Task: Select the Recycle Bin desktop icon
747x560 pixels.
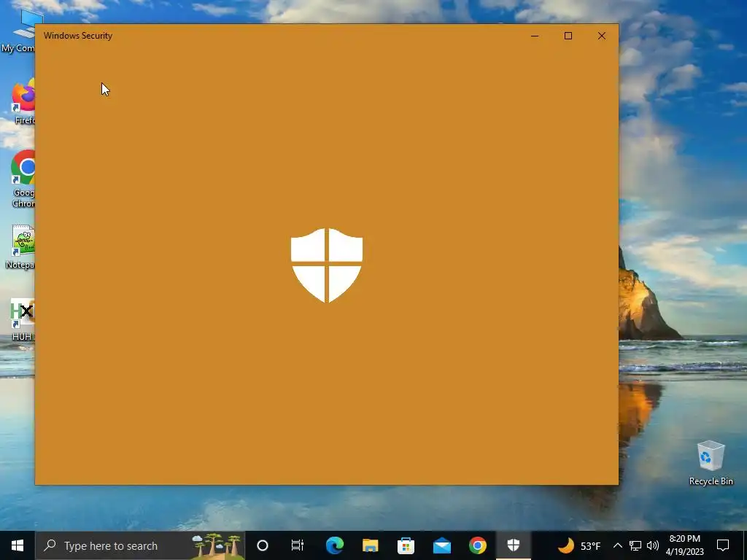Action: coord(711,463)
